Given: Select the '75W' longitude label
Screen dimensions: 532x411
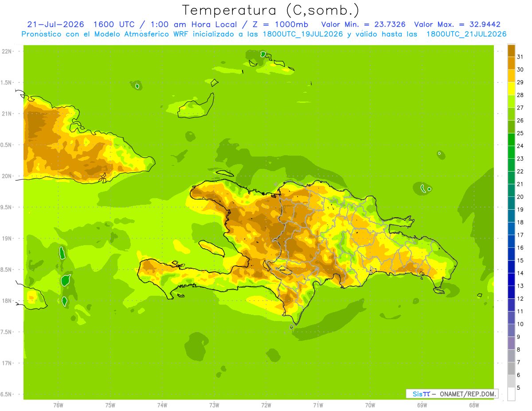Looking at the screenshot, I should pos(110,405).
